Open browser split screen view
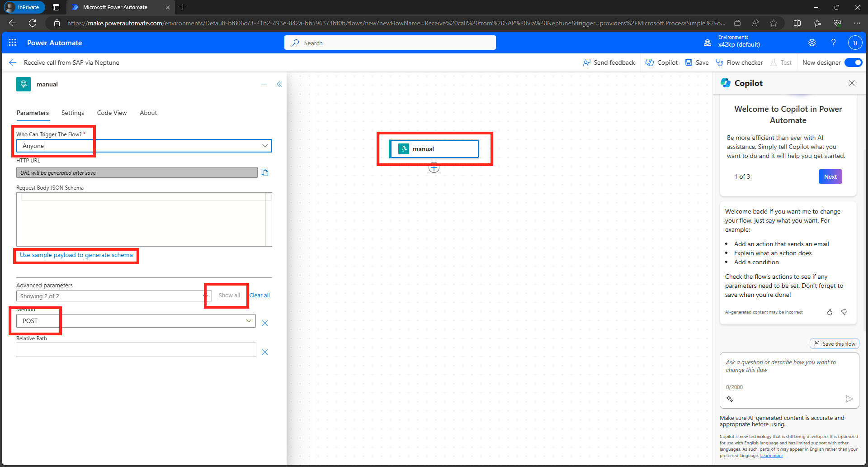The width and height of the screenshot is (868, 467). pyautogui.click(x=797, y=23)
